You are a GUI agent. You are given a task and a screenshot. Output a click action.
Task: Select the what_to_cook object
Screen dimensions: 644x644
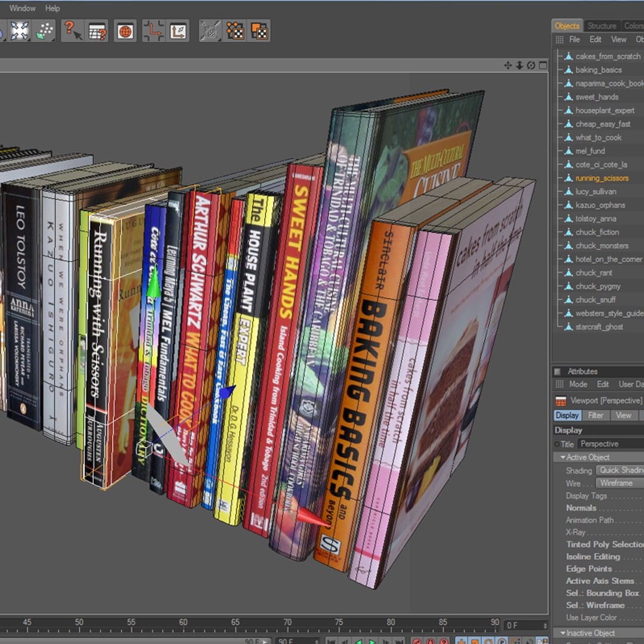click(x=599, y=138)
